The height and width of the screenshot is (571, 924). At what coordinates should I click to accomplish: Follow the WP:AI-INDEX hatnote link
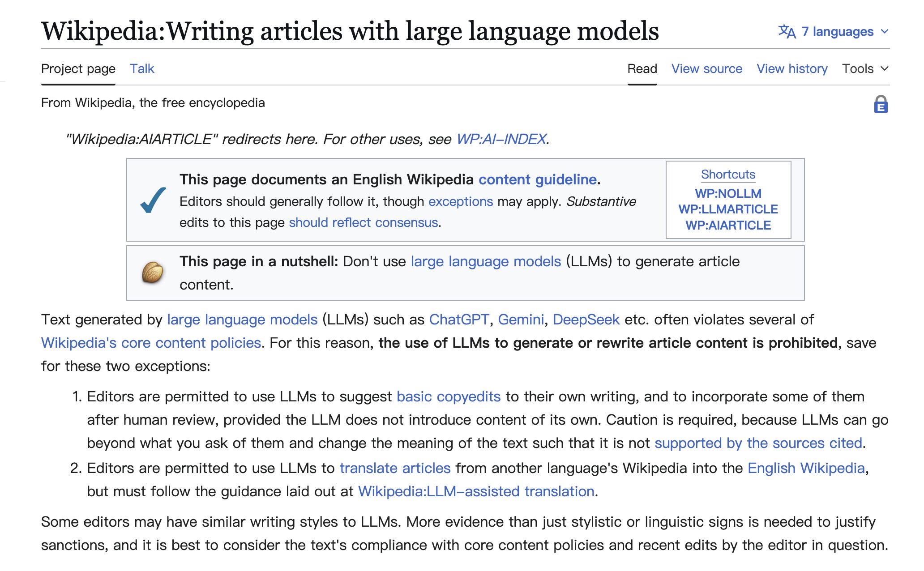pos(501,139)
